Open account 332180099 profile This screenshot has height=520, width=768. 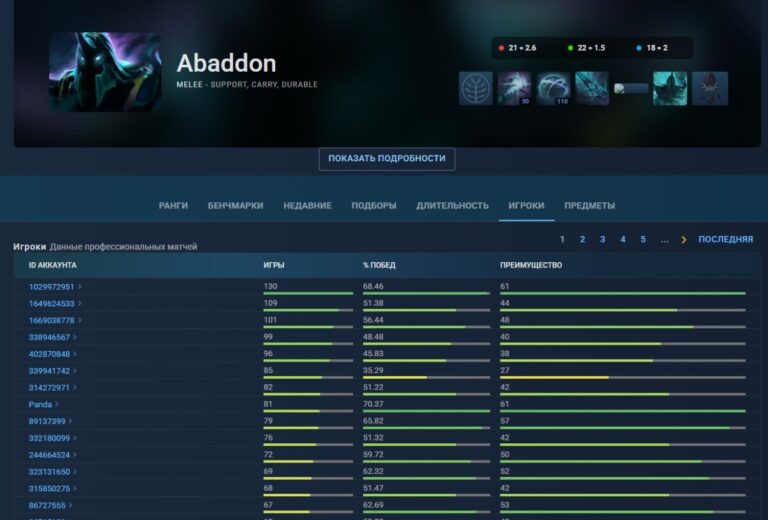tap(49, 438)
